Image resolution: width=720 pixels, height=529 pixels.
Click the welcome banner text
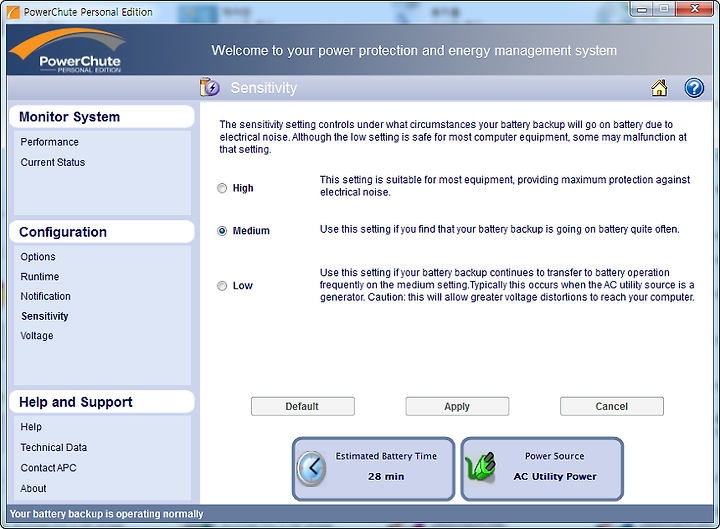(414, 50)
